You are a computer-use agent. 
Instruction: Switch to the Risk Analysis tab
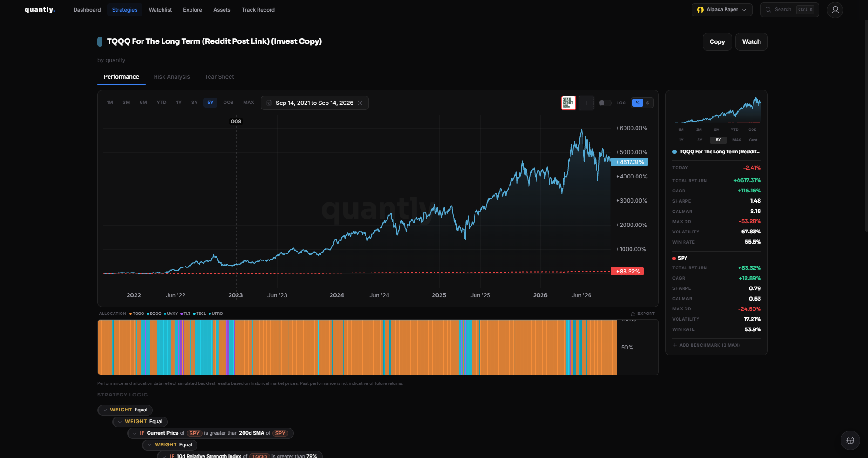click(172, 77)
